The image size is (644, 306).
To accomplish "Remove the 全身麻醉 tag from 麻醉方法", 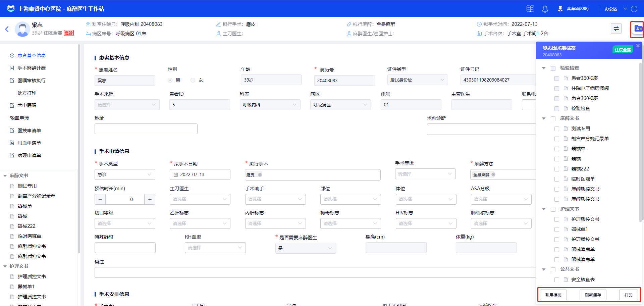I will point(493,174).
